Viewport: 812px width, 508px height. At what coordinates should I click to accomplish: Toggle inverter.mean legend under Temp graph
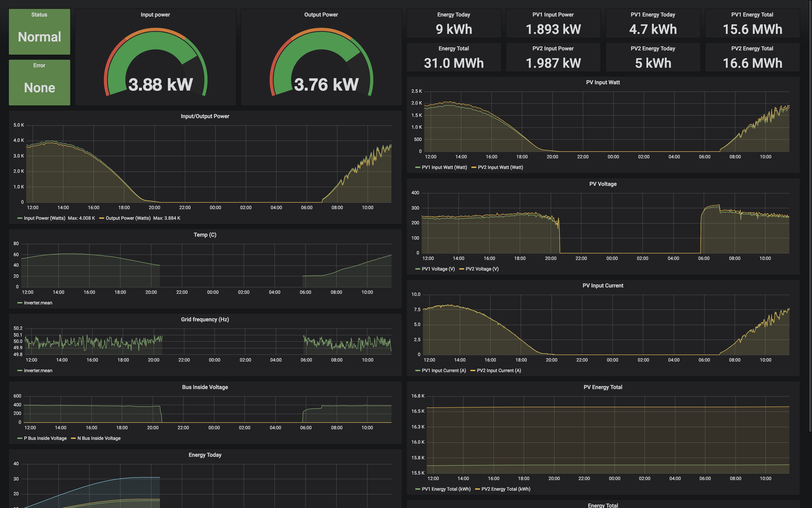pyautogui.click(x=38, y=303)
